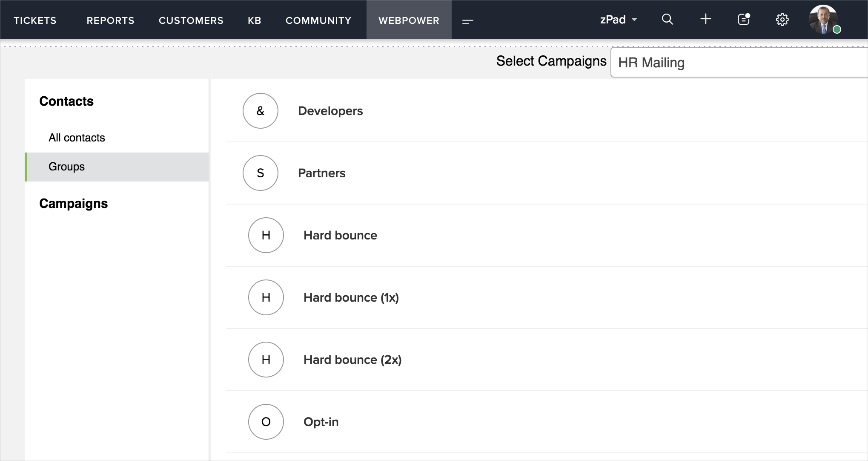Expand the more-tabs menu next to Webpower

467,21
